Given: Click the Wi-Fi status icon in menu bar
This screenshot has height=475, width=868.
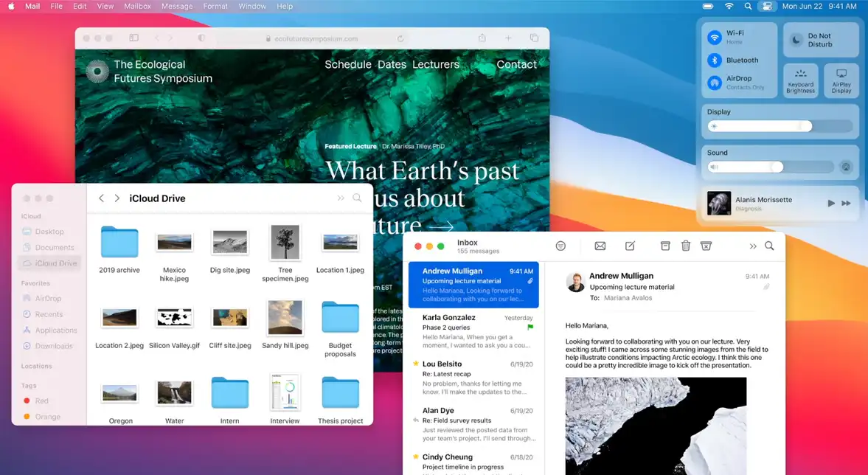Looking at the screenshot, I should click(729, 6).
